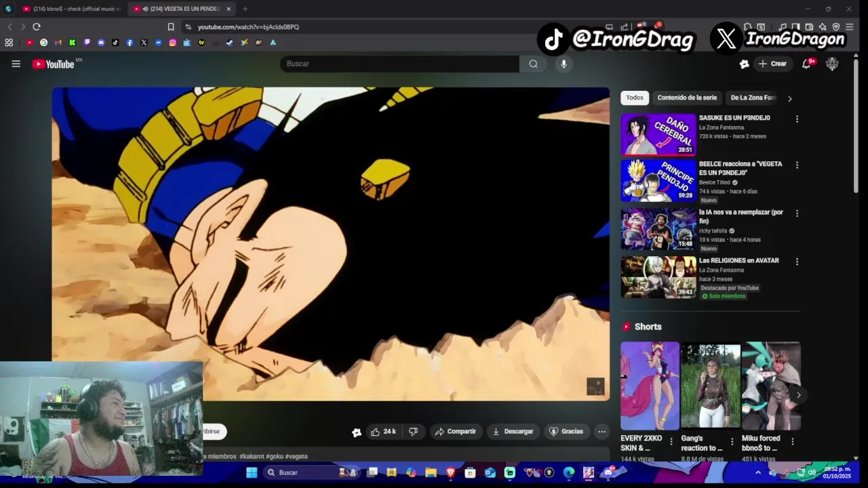Open the #kakarot hashtag link
The image size is (868, 488).
251,457
